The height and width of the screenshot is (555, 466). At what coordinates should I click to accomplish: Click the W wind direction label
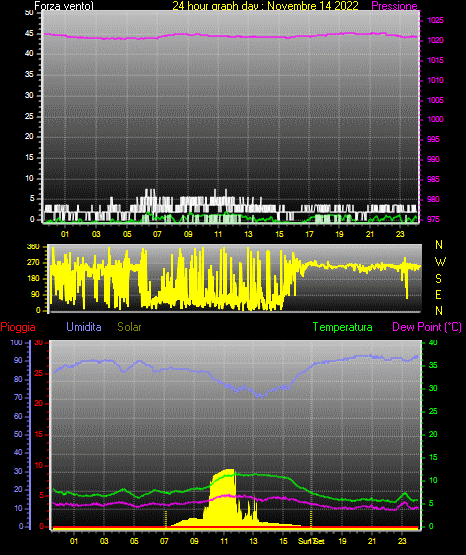(x=440, y=262)
